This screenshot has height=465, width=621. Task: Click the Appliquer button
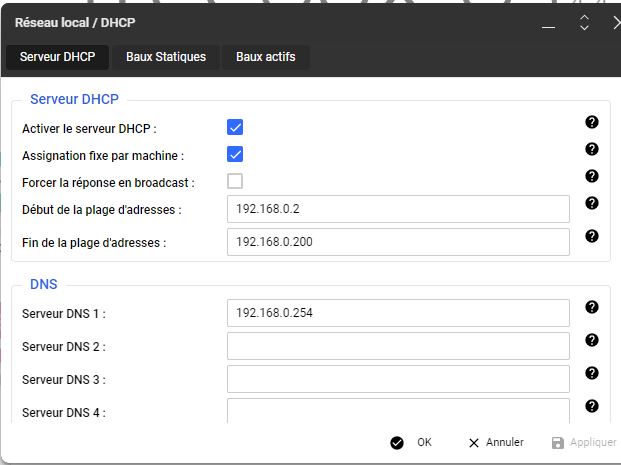[584, 442]
